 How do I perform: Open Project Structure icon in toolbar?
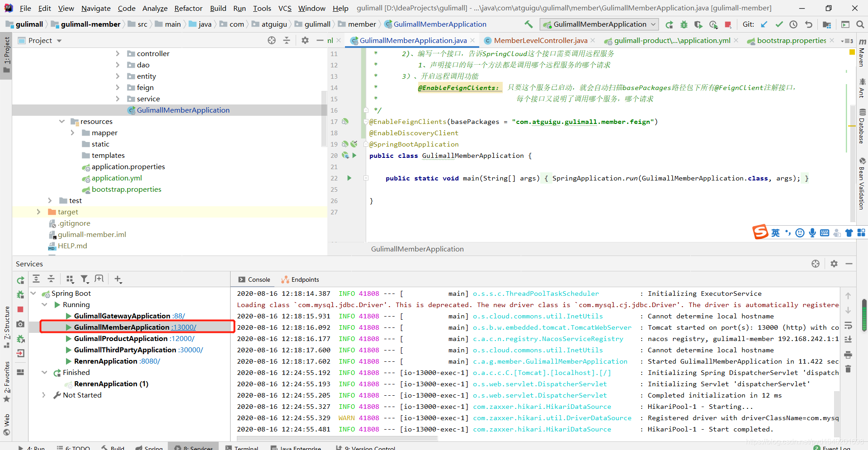tap(827, 24)
